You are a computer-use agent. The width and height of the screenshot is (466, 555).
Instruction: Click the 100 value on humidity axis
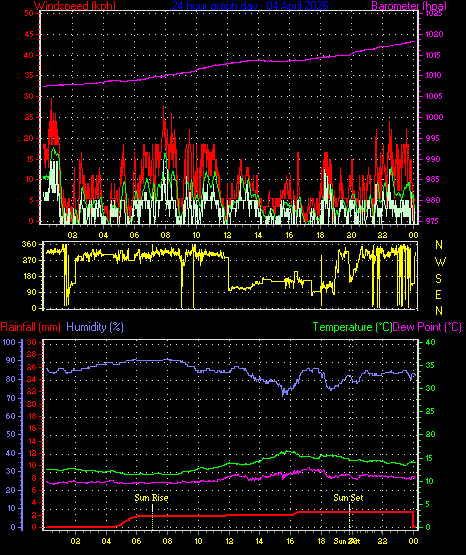pyautogui.click(x=9, y=342)
